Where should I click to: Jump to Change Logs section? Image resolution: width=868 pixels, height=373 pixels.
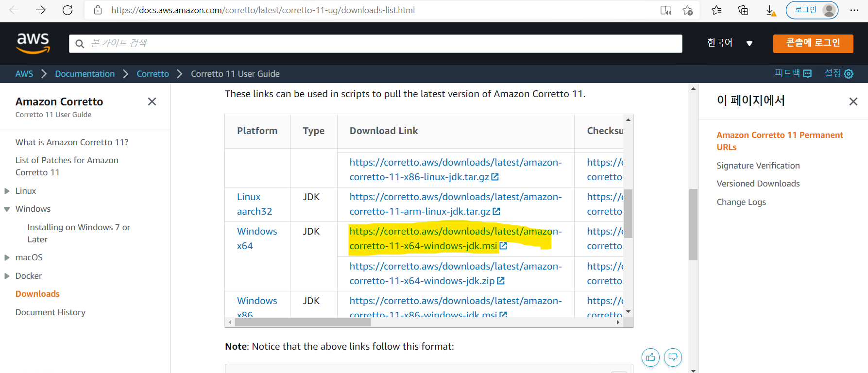click(741, 202)
